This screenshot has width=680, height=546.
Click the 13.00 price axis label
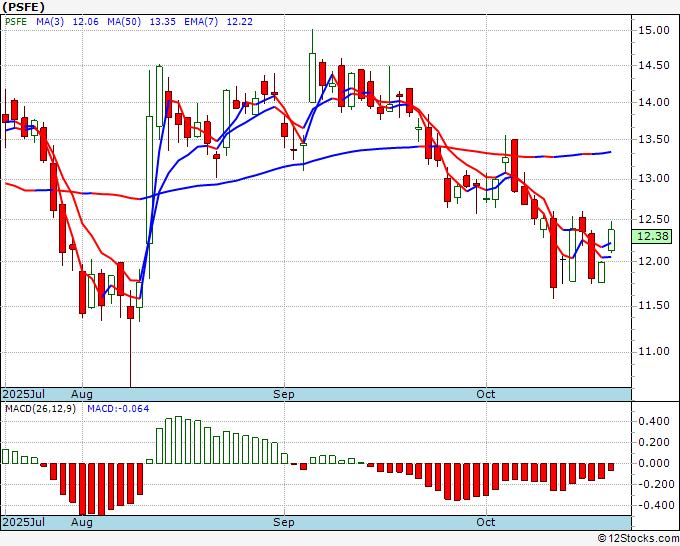tap(654, 179)
